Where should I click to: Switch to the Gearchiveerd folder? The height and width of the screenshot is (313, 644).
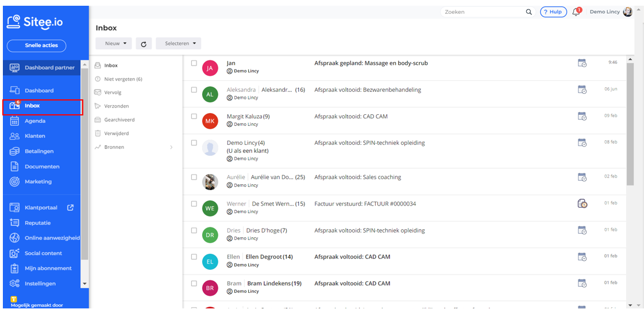[119, 120]
